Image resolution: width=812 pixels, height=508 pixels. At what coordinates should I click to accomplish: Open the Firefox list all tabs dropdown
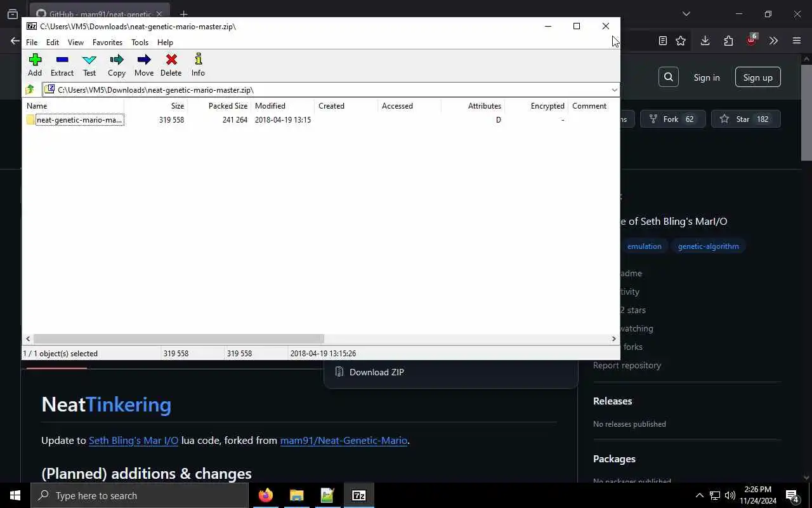pos(686,13)
